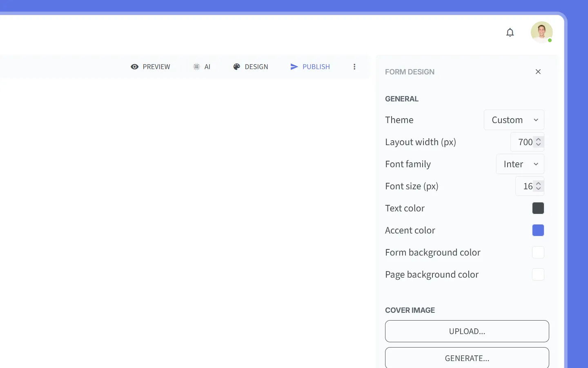Open the user profile avatar
The image size is (588, 368).
[541, 32]
